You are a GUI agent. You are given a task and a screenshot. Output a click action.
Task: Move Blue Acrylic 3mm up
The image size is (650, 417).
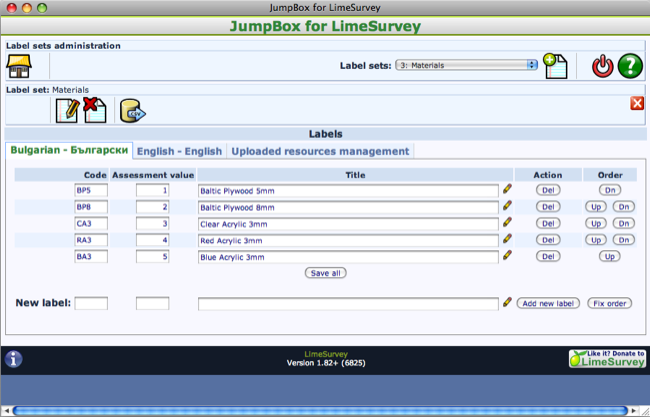pos(610,257)
